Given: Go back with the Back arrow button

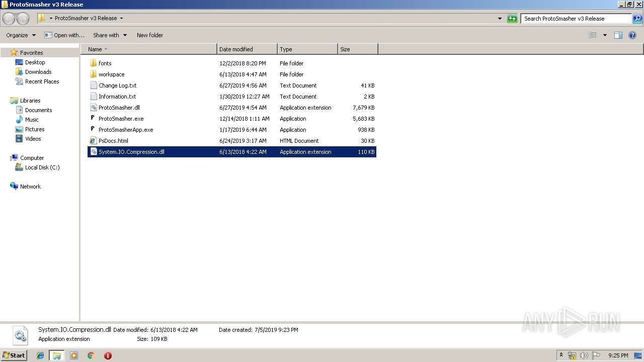Looking at the screenshot, I should pos(9,19).
